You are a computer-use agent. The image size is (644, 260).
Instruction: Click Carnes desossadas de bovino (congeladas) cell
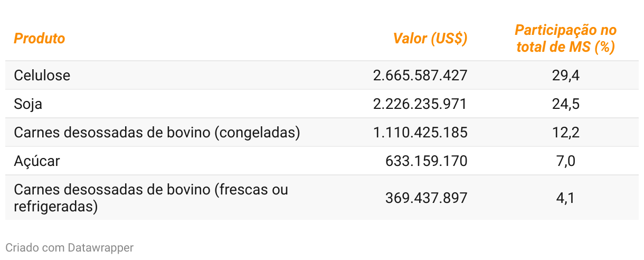[157, 133]
